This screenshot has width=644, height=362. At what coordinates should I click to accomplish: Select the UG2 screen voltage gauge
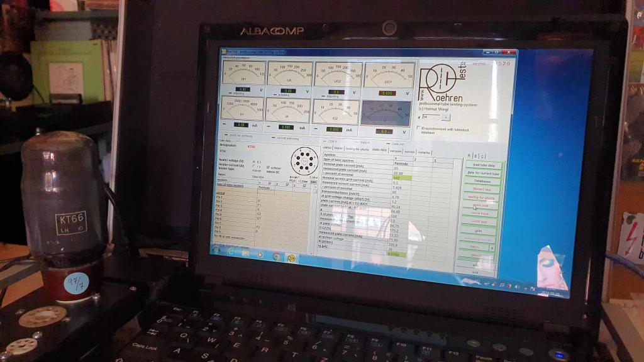338,75
